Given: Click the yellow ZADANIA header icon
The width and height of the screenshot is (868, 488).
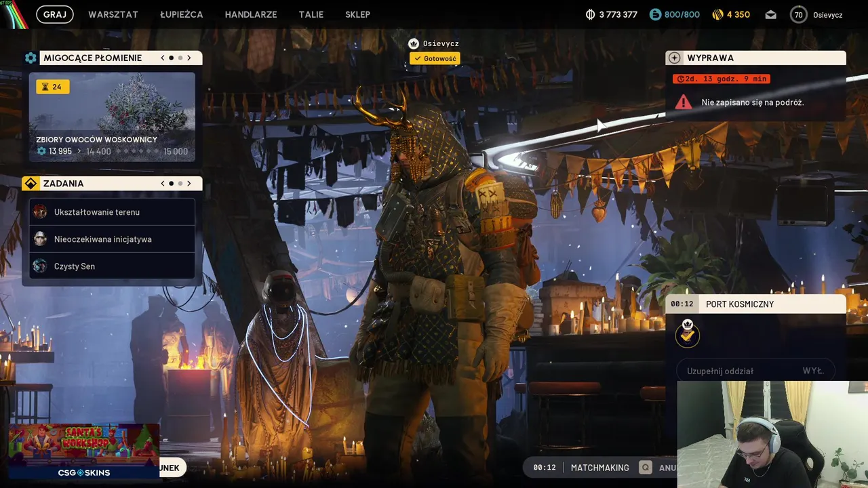Looking at the screenshot, I should [x=31, y=184].
